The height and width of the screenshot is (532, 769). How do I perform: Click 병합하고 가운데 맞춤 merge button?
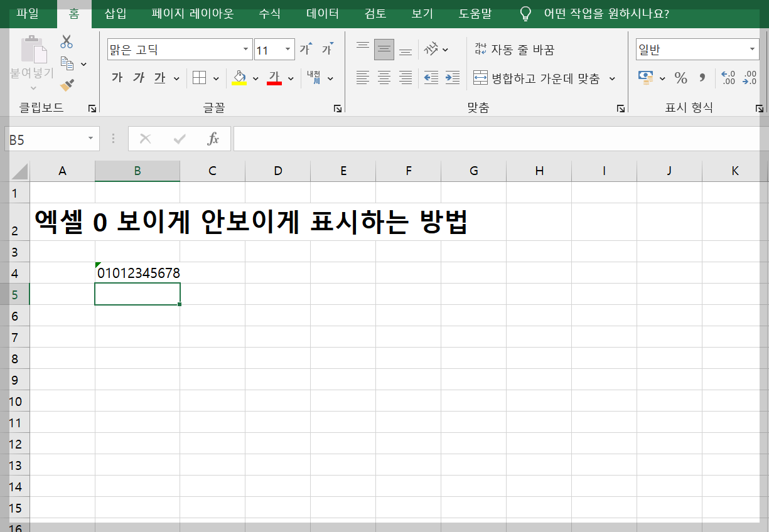tap(537, 78)
